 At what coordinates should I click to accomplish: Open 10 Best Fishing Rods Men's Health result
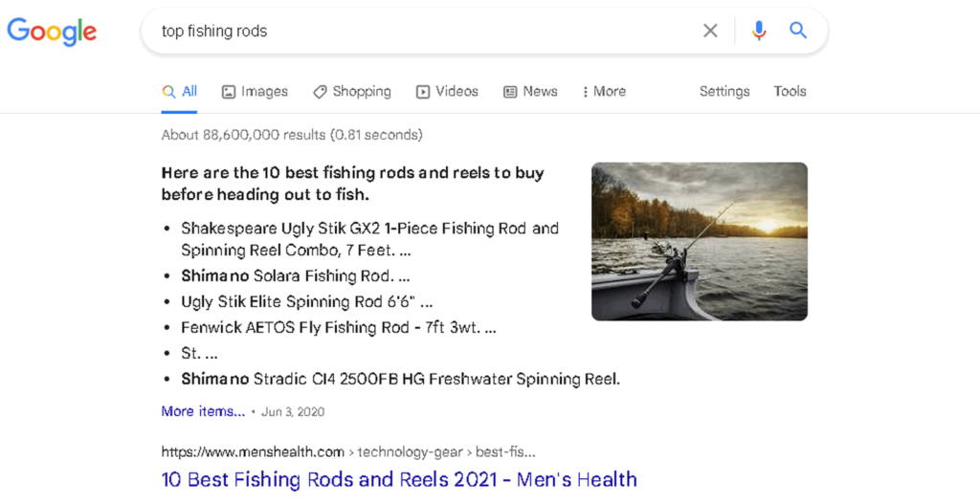399,480
